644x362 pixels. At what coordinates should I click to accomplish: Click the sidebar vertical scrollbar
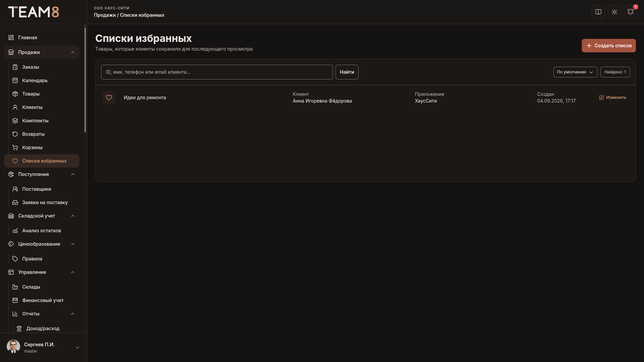85,80
